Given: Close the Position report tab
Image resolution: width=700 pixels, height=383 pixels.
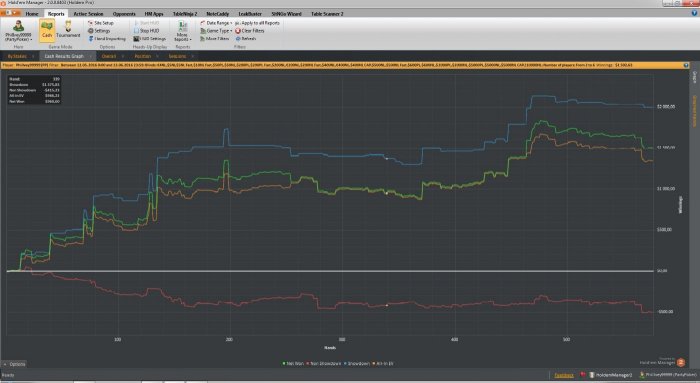Looking at the screenshot, I should coord(157,56).
